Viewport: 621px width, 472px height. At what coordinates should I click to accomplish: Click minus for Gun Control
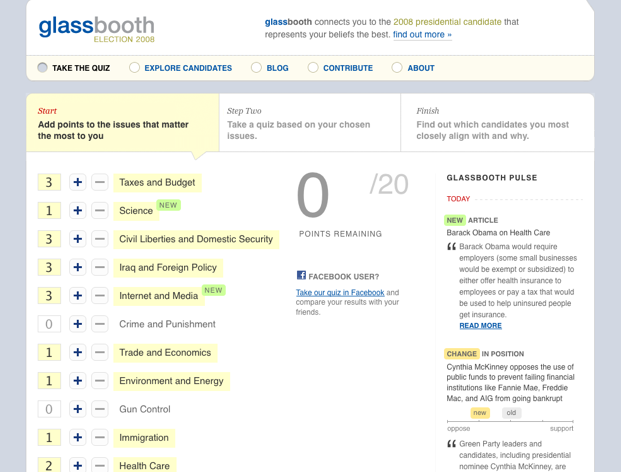[100, 409]
